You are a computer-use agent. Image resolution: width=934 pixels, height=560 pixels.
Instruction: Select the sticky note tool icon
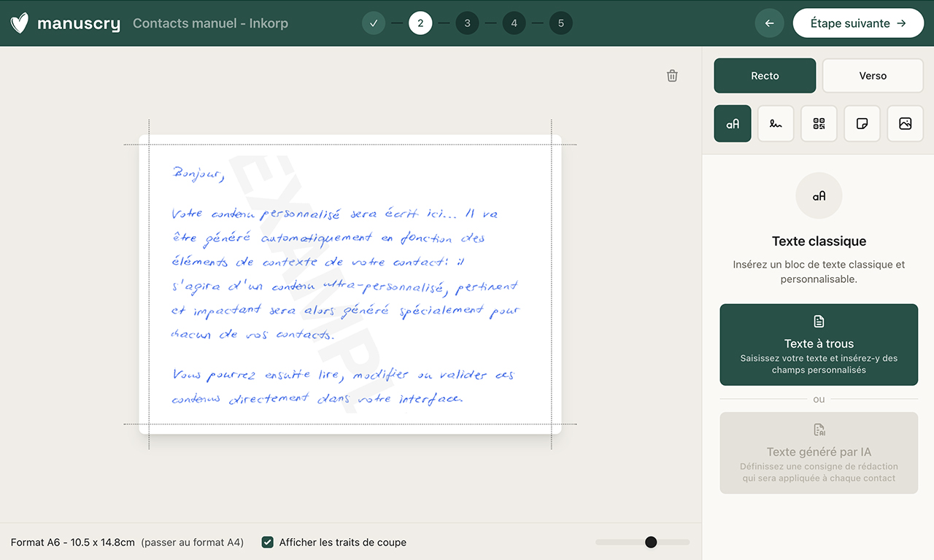click(862, 124)
